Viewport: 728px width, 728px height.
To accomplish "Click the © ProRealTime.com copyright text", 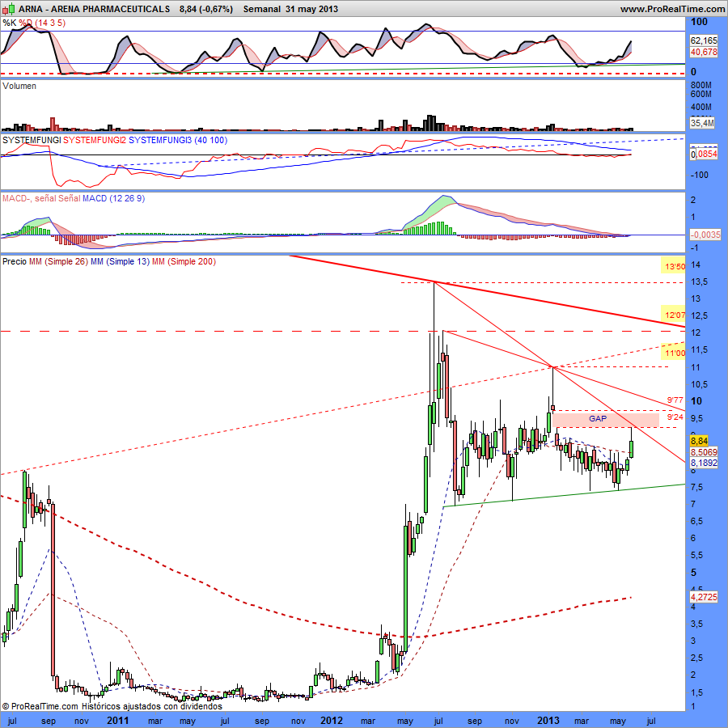I will 40,706.
